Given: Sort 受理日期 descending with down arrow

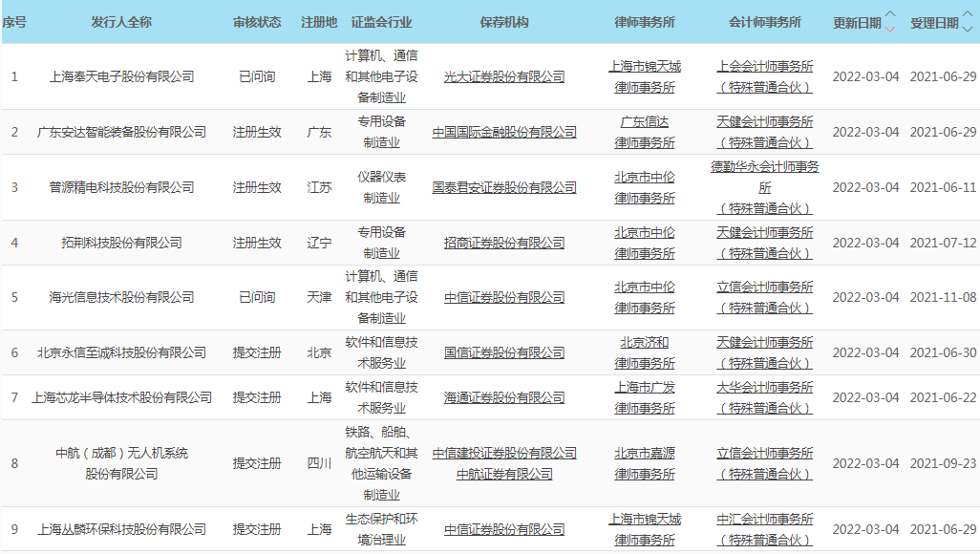Looking at the screenshot, I should [968, 29].
